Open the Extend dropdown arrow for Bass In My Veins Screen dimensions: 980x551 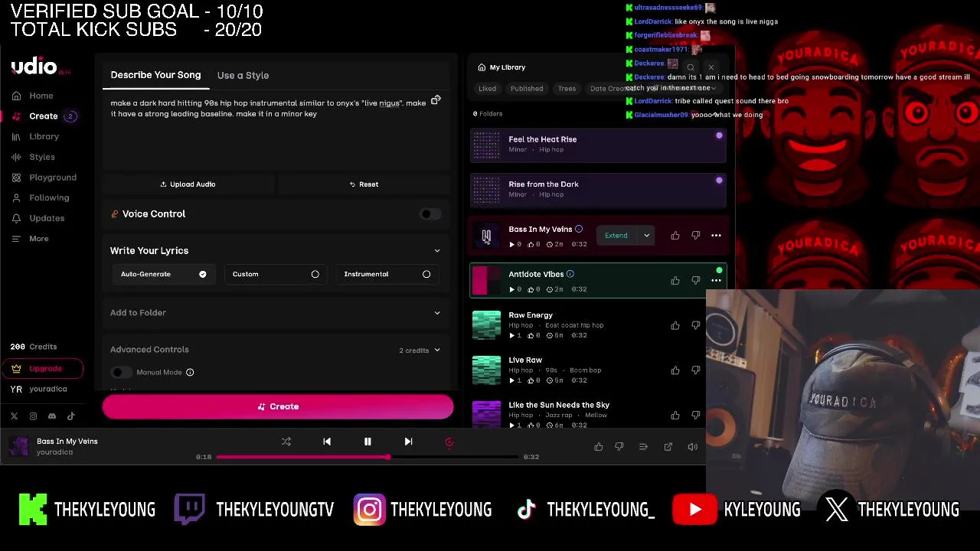tap(646, 236)
